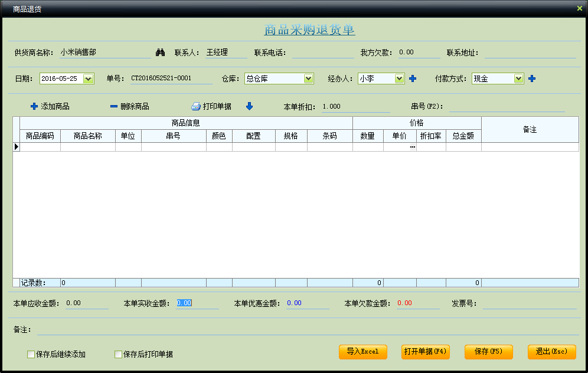Click the 条码 column header
The height and width of the screenshot is (373, 588).
pos(329,136)
